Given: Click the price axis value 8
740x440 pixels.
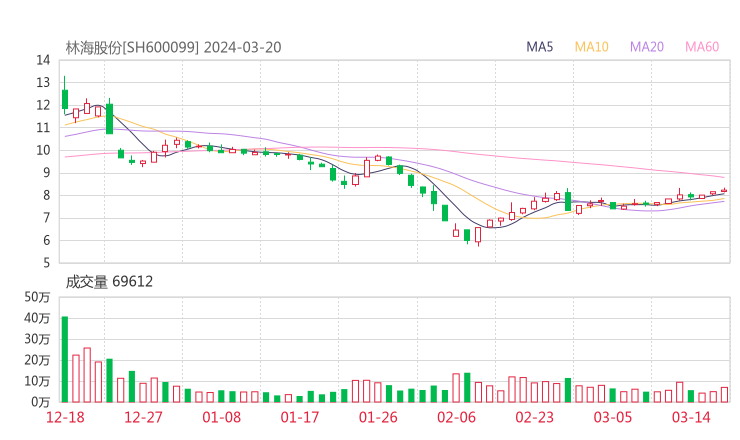Looking at the screenshot, I should (46, 195).
